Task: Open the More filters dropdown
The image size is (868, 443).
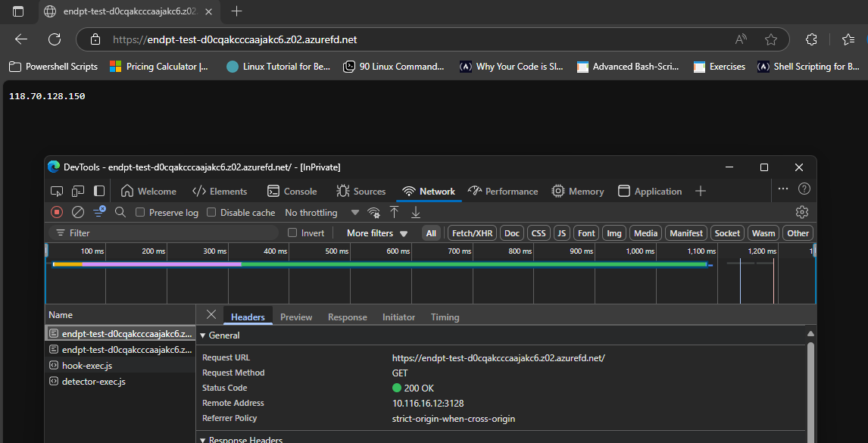Action: coord(377,233)
